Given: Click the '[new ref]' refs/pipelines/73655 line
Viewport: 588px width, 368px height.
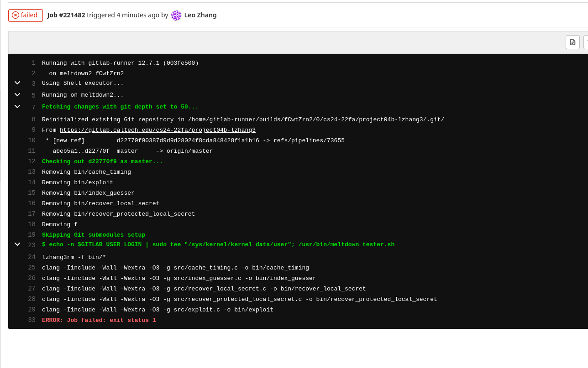Looking at the screenshot, I should click(x=195, y=140).
